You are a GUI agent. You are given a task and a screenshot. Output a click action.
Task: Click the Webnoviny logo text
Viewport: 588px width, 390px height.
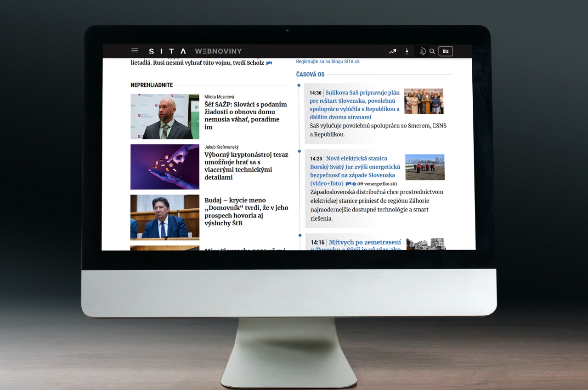(218, 51)
